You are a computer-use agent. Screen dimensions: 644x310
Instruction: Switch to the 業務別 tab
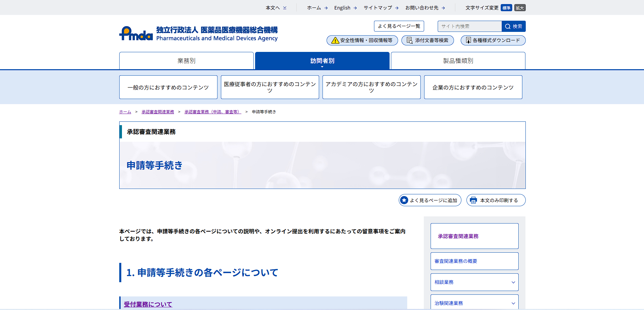pyautogui.click(x=186, y=61)
